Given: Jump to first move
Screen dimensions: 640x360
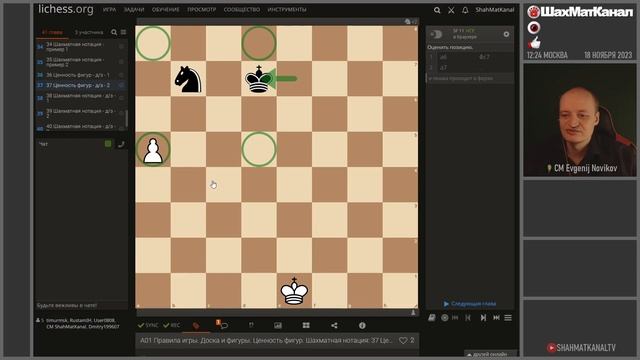Looking at the screenshot, I should coord(455,318).
